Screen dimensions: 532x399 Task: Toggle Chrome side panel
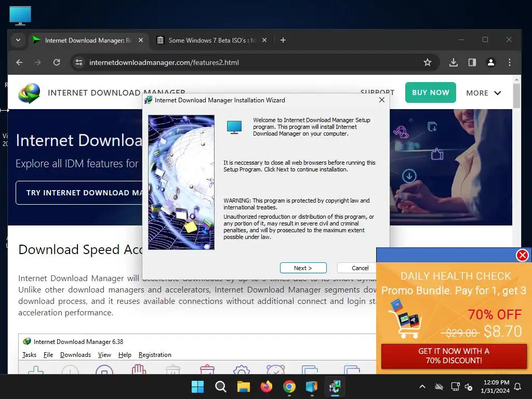[x=472, y=62]
